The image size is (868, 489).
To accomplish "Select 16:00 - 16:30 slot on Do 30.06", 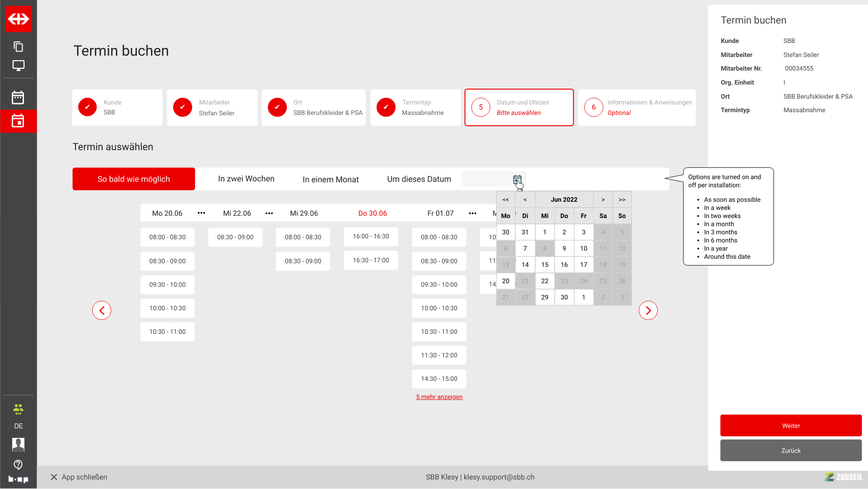I will point(371,236).
